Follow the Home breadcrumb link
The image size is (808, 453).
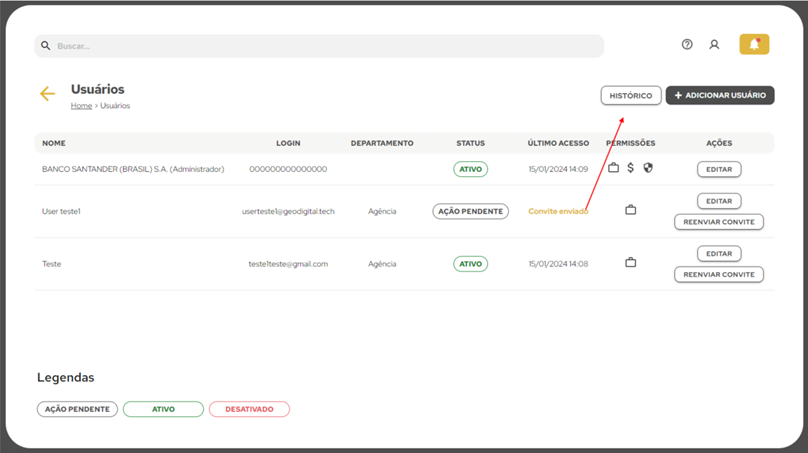click(x=81, y=106)
